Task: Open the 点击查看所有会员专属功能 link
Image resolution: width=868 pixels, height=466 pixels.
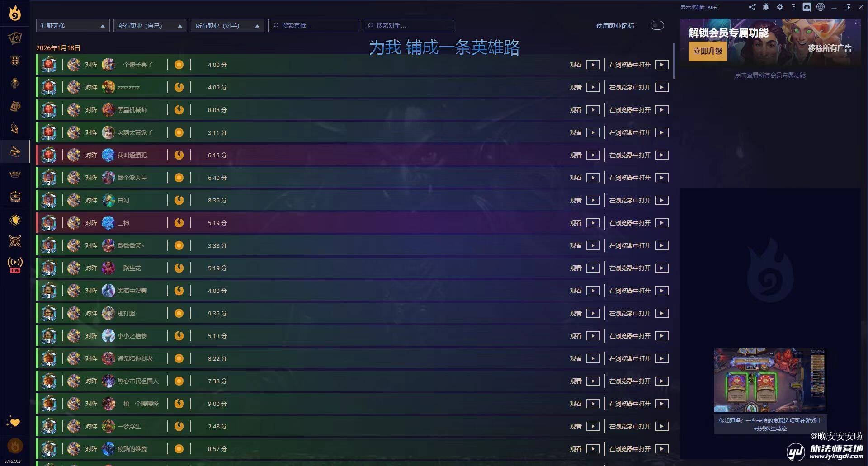Action: (x=770, y=75)
